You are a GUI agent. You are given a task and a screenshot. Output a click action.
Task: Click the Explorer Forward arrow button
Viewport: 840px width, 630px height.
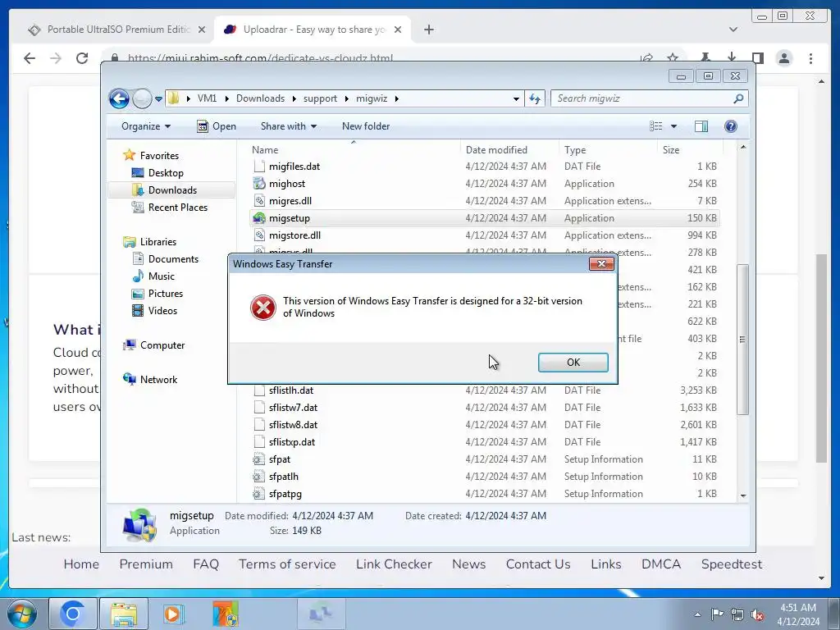click(x=142, y=98)
